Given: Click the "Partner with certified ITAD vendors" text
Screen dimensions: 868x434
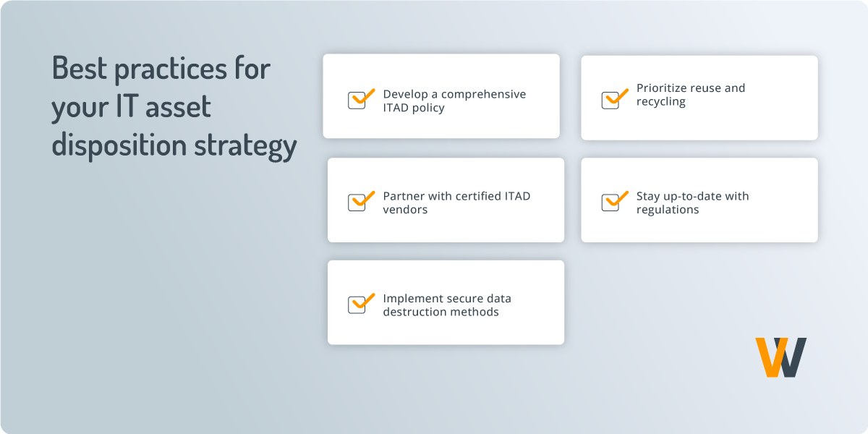Looking at the screenshot, I should click(x=456, y=203).
